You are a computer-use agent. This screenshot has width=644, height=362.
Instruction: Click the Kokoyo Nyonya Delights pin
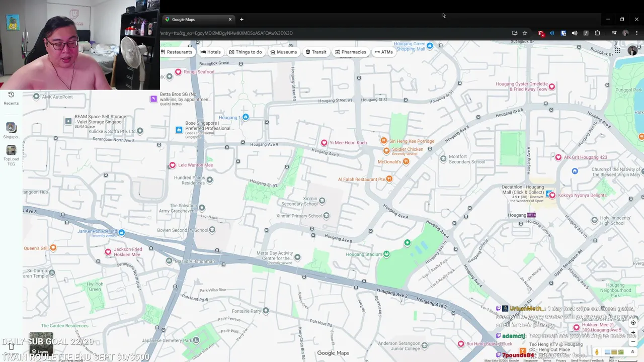tap(552, 195)
